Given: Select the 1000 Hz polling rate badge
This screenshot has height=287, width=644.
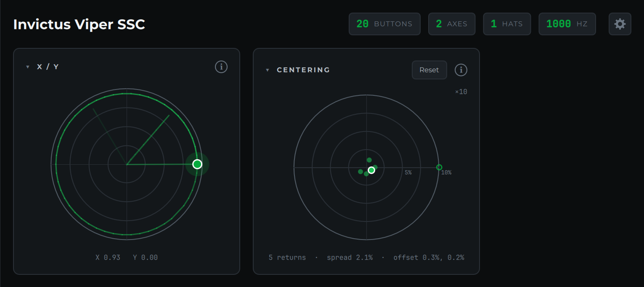Looking at the screenshot, I should point(567,24).
